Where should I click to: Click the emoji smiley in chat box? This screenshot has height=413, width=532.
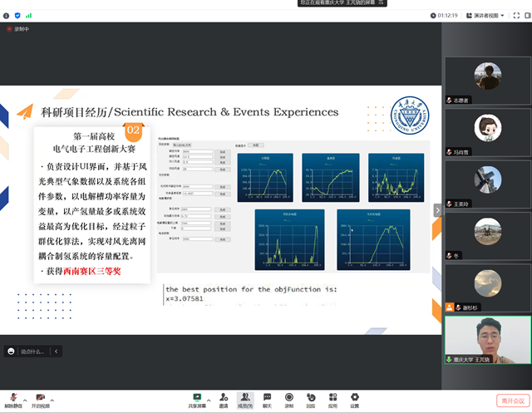pos(11,352)
